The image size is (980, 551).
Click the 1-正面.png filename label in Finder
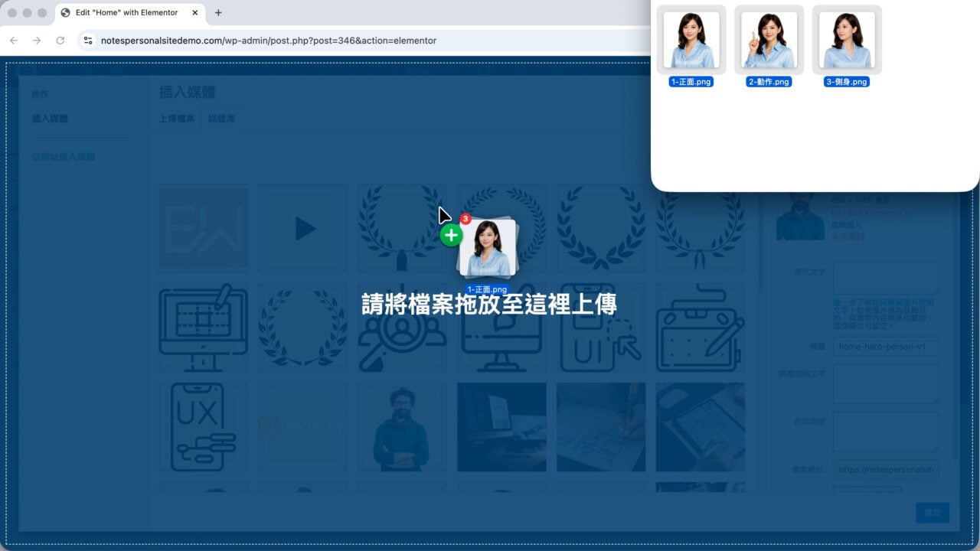691,82
